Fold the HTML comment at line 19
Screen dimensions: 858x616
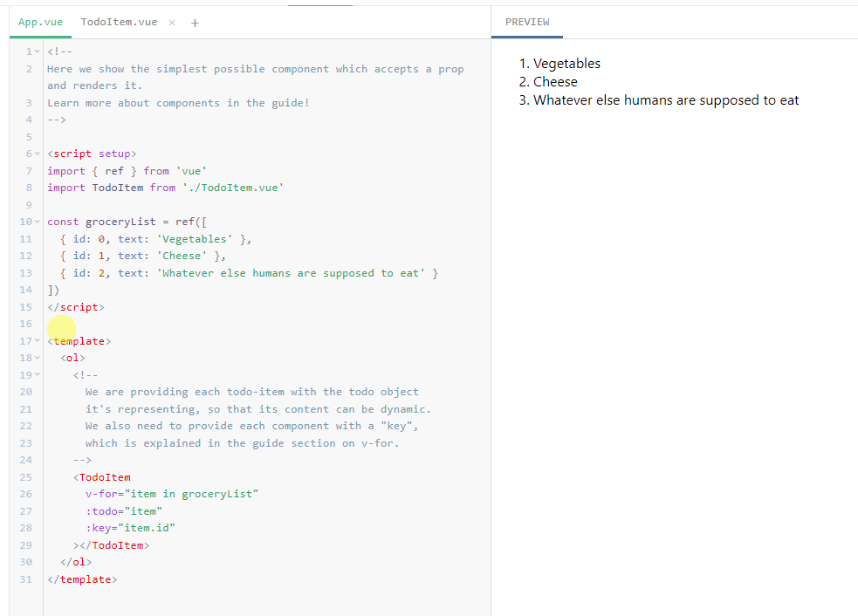coord(38,374)
